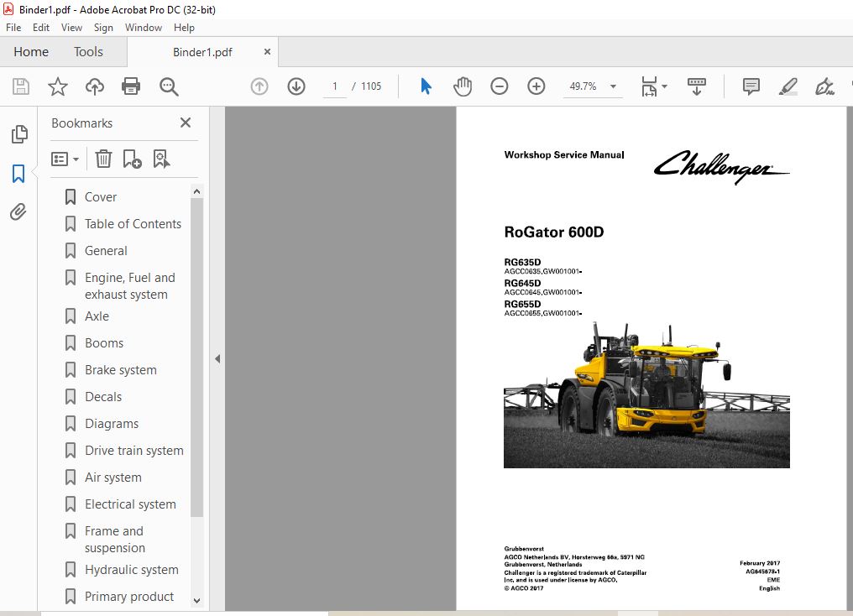Zoom in with the plus icon
Viewport: 853px width, 616px height.
coord(536,86)
